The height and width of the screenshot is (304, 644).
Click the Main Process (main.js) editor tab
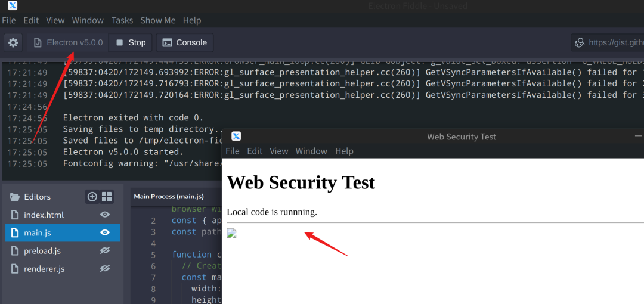tap(169, 197)
